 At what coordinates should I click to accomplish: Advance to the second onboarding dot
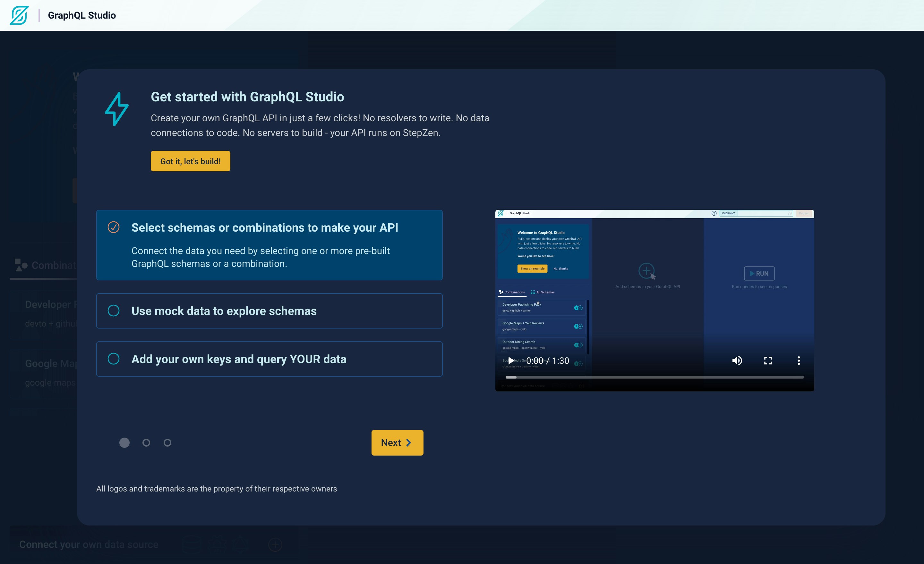click(x=146, y=442)
